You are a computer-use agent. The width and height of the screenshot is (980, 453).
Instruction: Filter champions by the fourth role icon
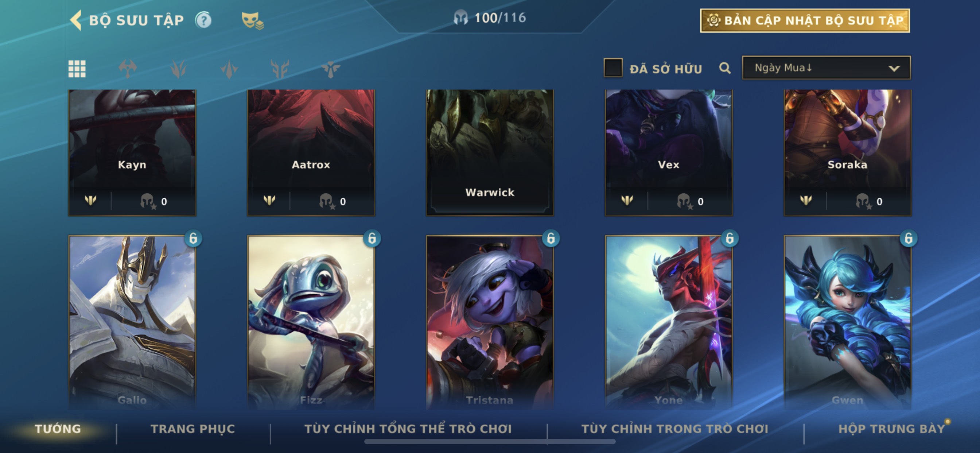pos(280,69)
